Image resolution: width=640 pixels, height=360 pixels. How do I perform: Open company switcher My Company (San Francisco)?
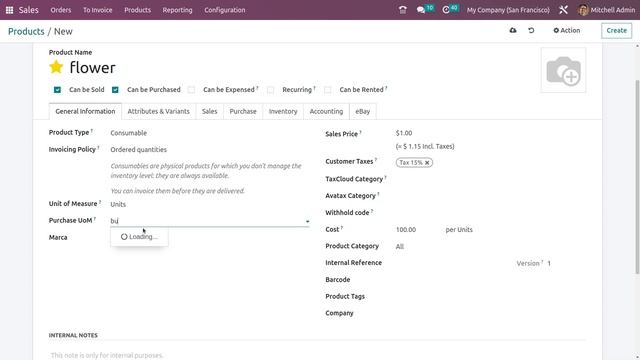pyautogui.click(x=508, y=10)
